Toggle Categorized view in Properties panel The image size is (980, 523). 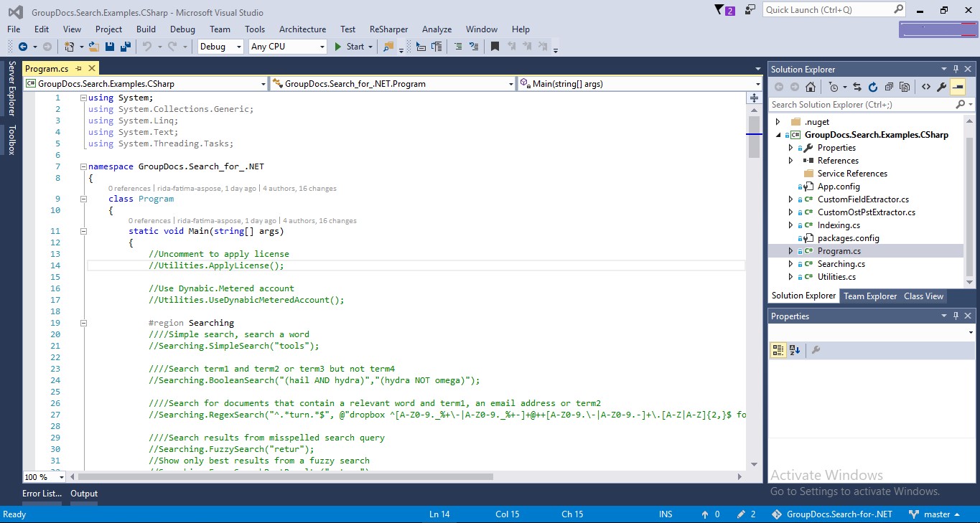coord(778,350)
